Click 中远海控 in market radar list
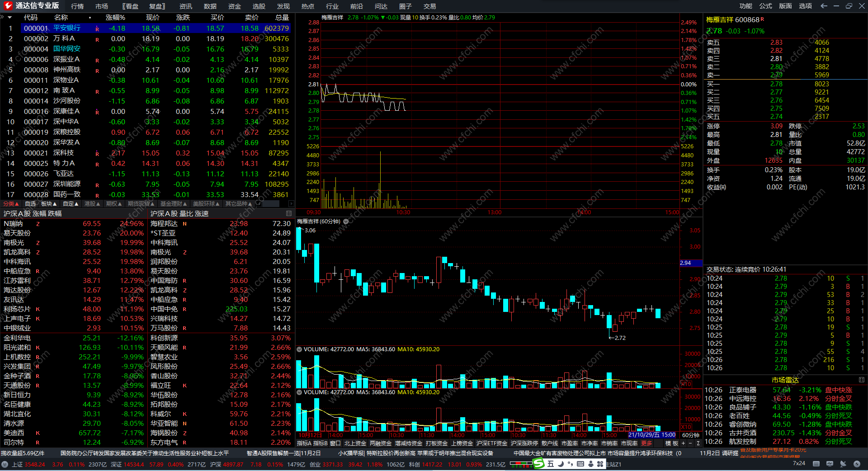 point(742,399)
